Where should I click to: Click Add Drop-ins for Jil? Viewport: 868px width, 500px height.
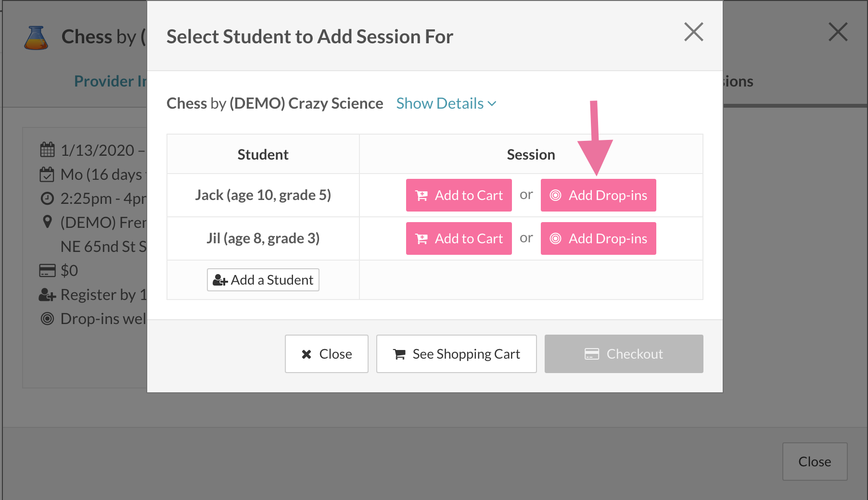(x=598, y=238)
